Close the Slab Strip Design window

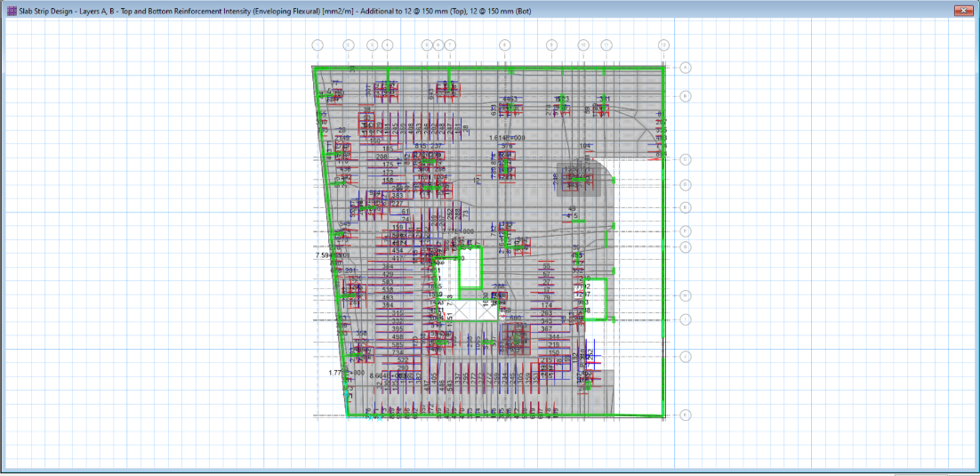(962, 11)
